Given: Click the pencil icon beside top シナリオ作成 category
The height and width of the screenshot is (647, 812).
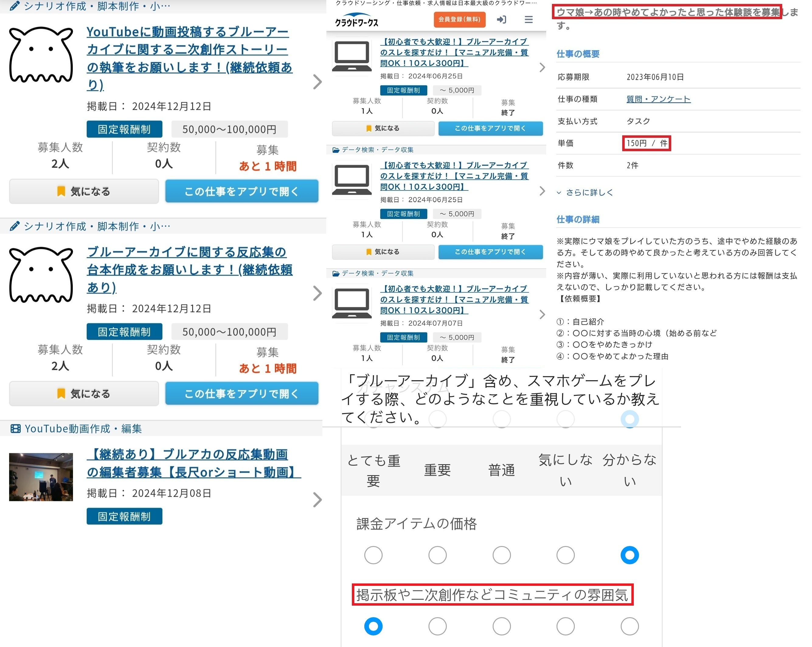Looking at the screenshot, I should coord(15,6).
